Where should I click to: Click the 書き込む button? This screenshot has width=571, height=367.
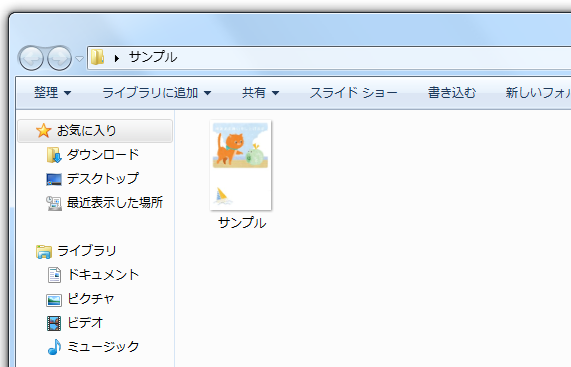click(x=452, y=93)
